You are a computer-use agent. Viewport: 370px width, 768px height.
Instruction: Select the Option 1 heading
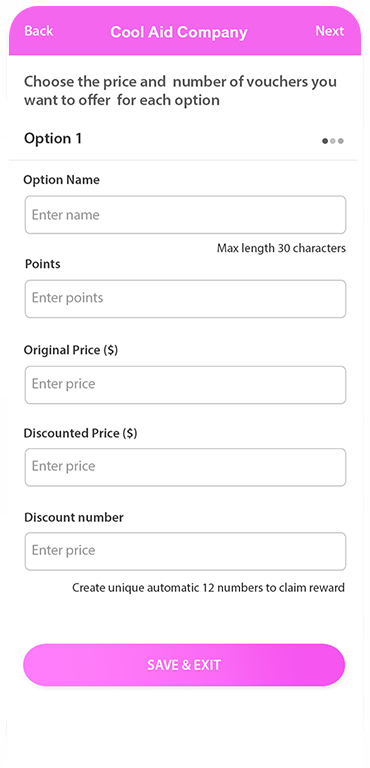(x=53, y=139)
